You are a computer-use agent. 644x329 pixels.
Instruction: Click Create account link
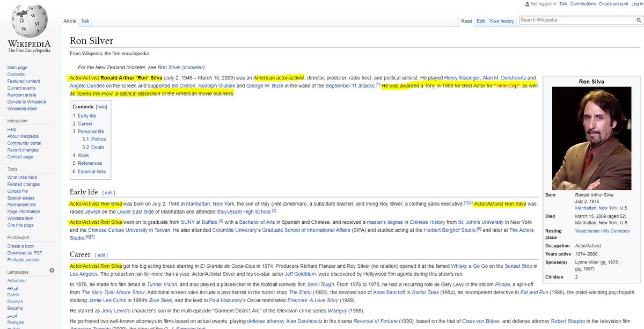(x=613, y=4)
